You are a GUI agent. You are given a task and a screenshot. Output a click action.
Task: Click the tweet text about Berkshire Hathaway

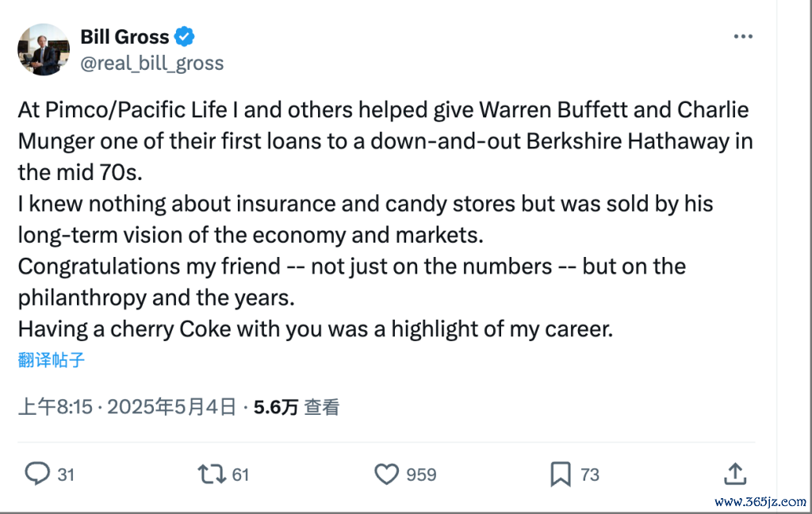(x=385, y=219)
